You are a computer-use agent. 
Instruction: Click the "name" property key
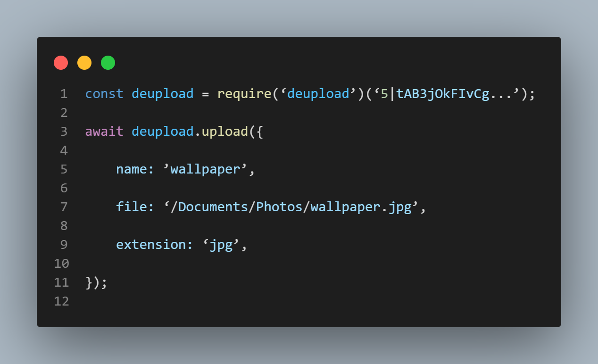coord(132,169)
